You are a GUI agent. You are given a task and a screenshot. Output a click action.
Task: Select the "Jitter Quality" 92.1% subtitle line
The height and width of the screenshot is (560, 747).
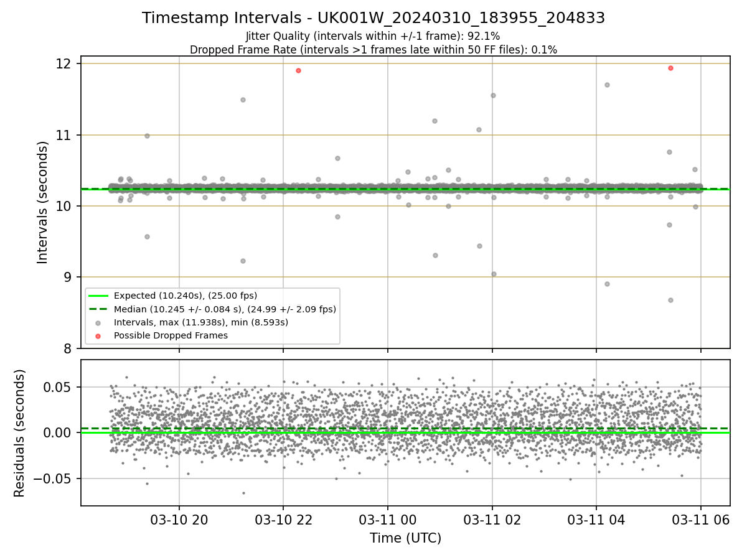pyautogui.click(x=373, y=36)
